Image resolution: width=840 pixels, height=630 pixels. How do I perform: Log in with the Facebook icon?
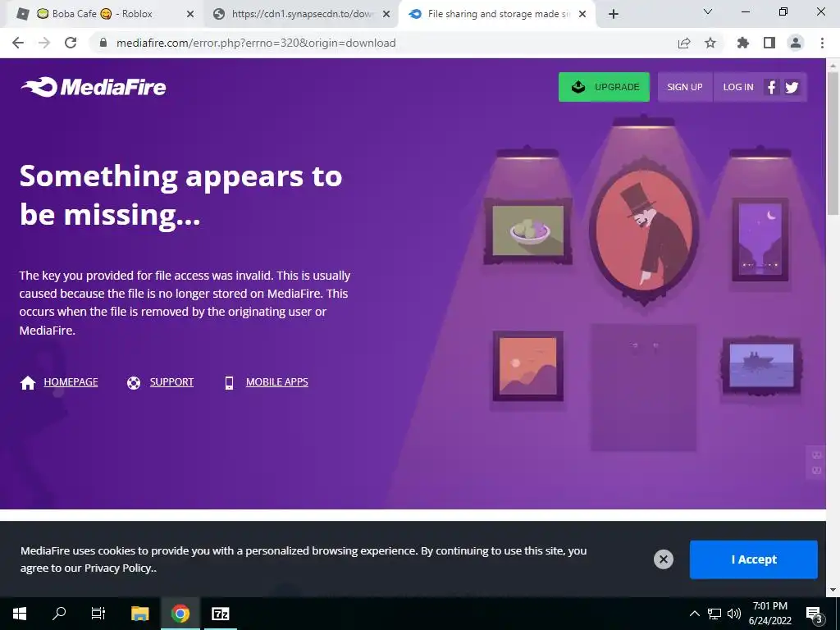(771, 87)
